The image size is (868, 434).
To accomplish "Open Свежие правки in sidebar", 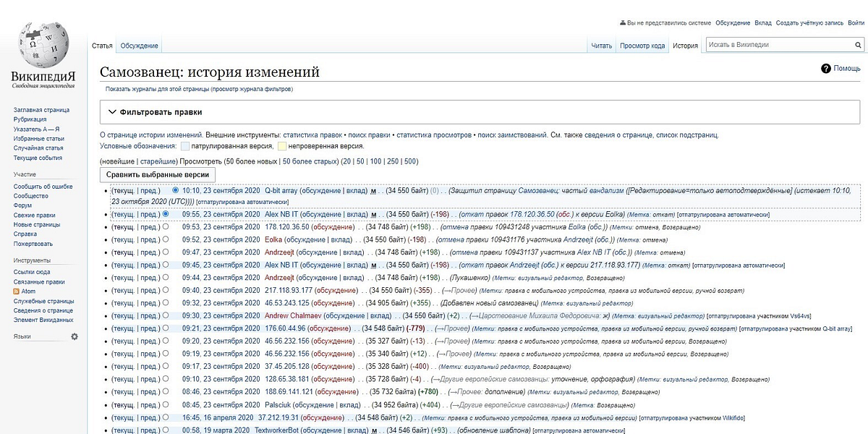I will (x=34, y=215).
